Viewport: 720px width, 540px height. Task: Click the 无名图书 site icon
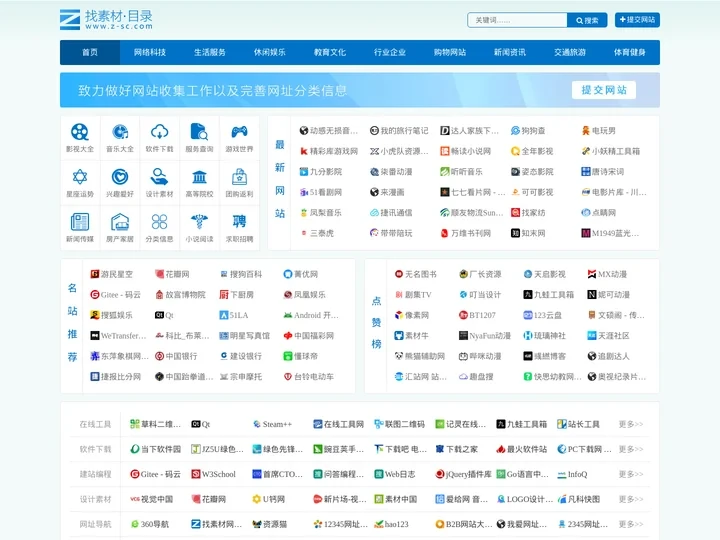point(399,274)
